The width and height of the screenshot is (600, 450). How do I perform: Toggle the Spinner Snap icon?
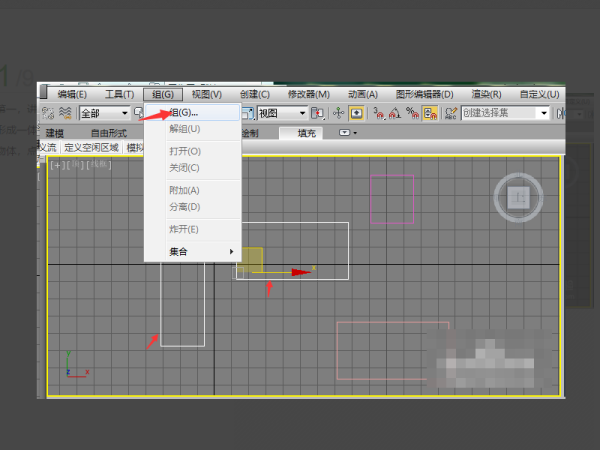(x=430, y=113)
